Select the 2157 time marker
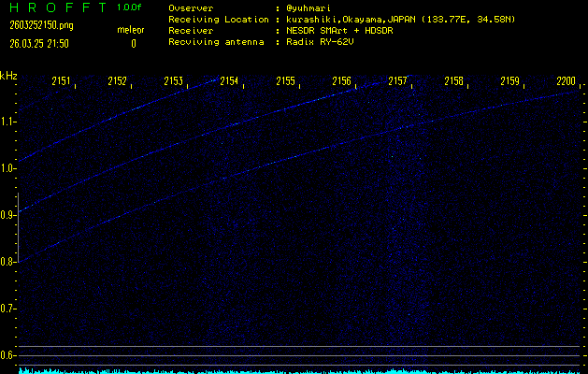 click(x=398, y=81)
